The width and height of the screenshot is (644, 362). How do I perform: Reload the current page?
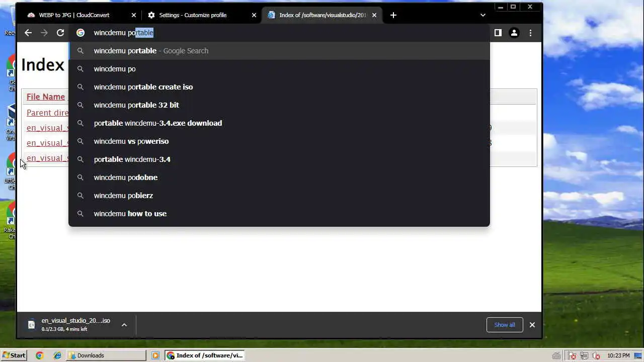pyautogui.click(x=60, y=33)
